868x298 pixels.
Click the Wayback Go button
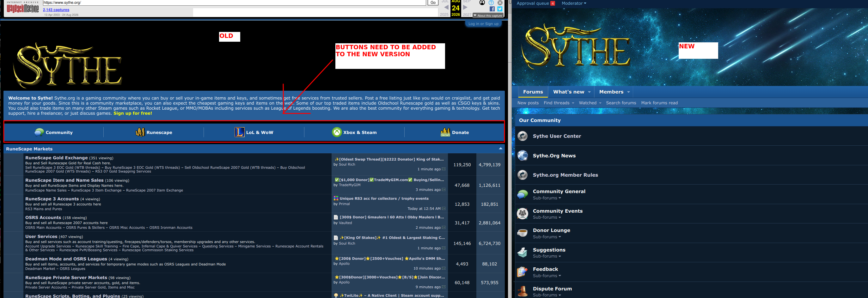tap(433, 3)
